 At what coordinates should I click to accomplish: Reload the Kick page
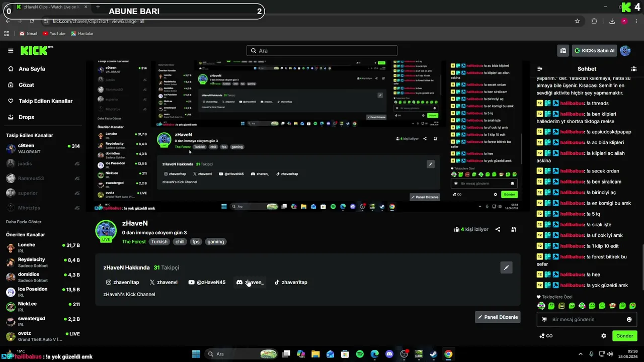coord(32,21)
